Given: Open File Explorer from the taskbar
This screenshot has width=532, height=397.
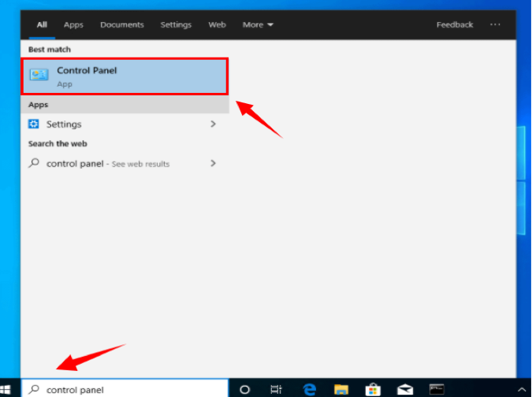Looking at the screenshot, I should 341,390.
